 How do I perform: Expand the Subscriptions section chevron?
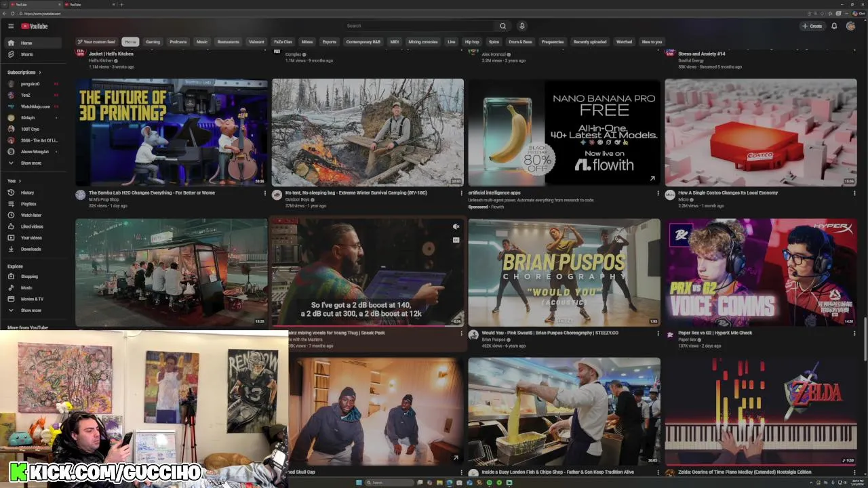click(x=39, y=73)
